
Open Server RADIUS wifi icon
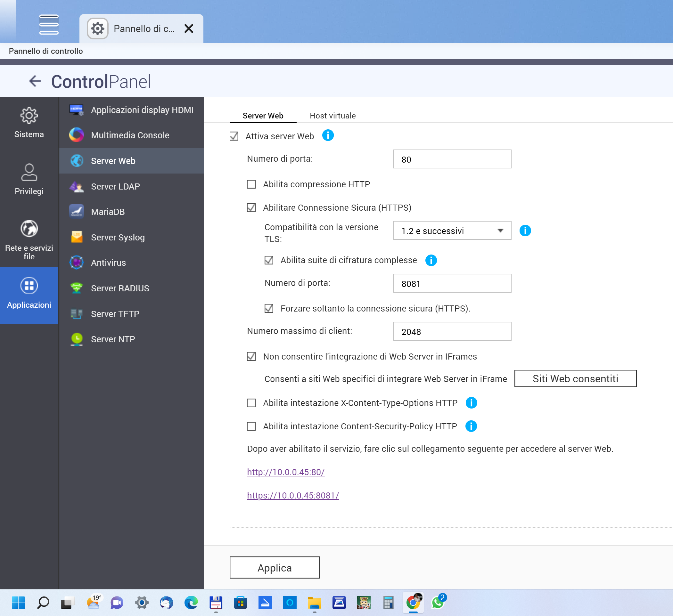(77, 288)
